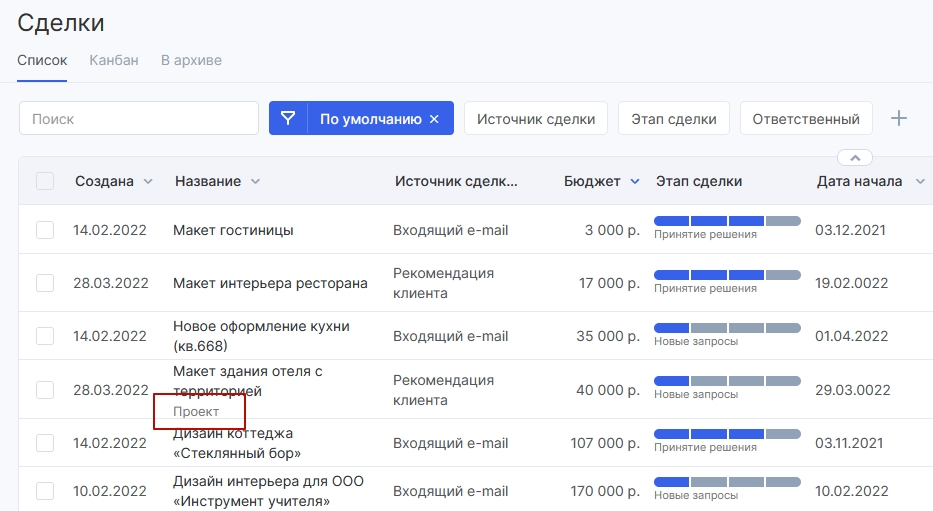Switch to the Канбан tab
933x511 pixels.
114,60
